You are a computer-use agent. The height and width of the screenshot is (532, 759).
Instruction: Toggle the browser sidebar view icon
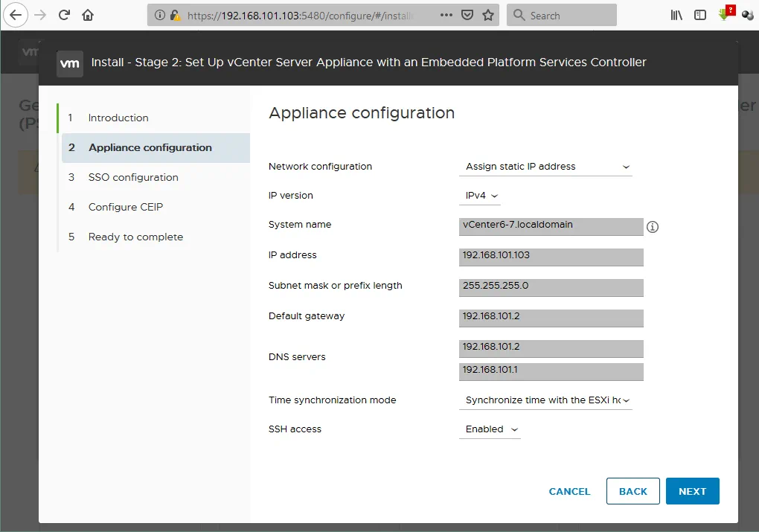699,15
